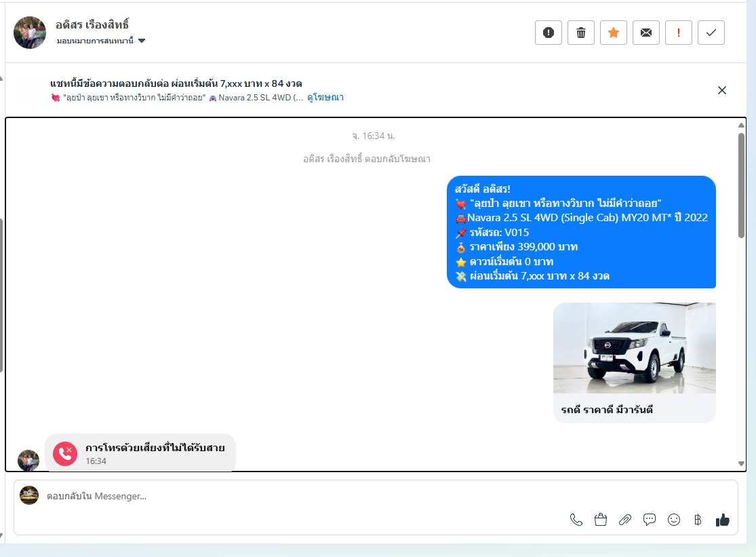756x557 pixels.
Task: Open the white Navara truck image
Action: [635, 348]
